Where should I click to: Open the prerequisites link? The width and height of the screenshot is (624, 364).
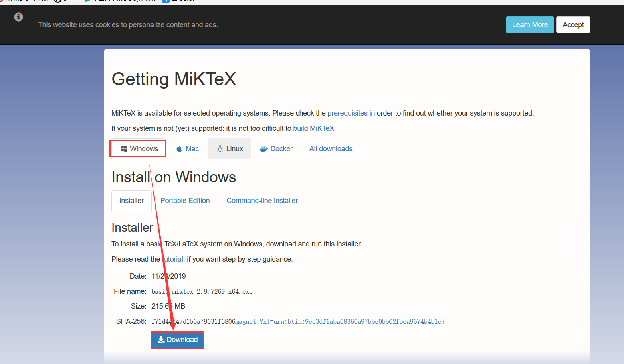[347, 113]
